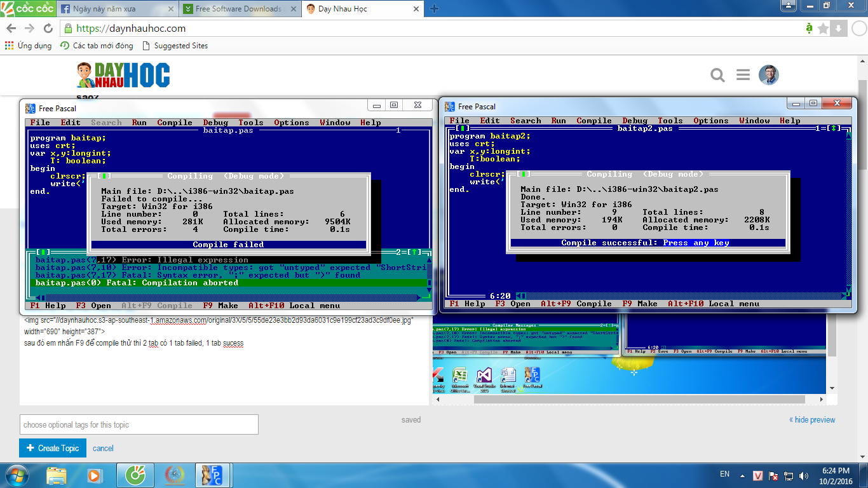
Task: Expand the hidden system tray icons arrow
Action: pos(741,475)
